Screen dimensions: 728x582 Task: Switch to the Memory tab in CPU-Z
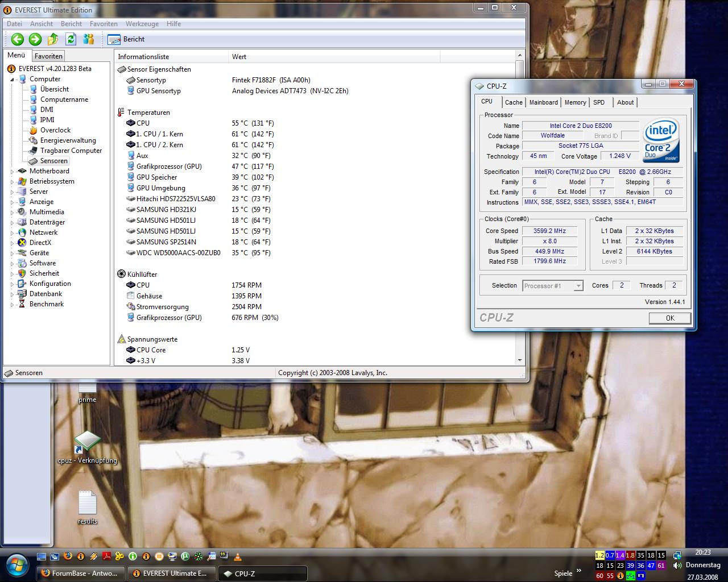pyautogui.click(x=575, y=102)
